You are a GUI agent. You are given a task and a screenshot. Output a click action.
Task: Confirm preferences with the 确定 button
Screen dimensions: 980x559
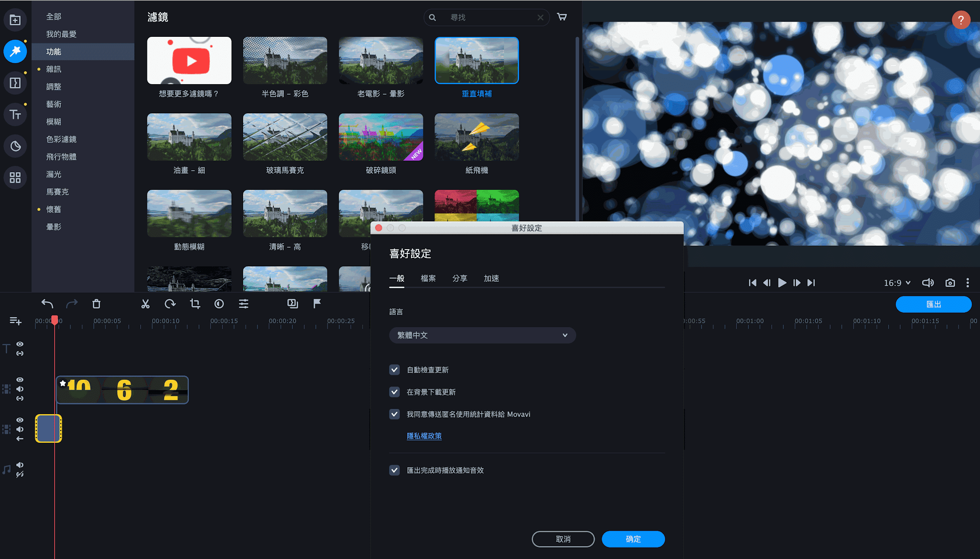click(633, 539)
